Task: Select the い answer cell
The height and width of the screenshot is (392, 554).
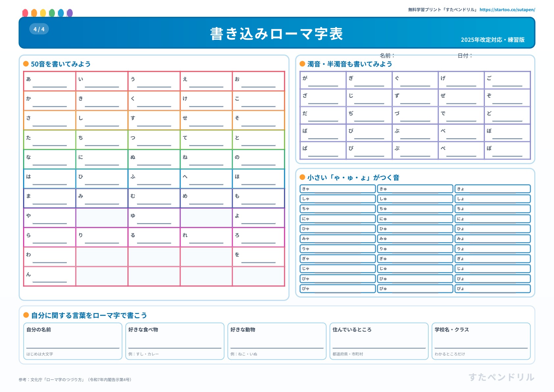Action: 102,81
